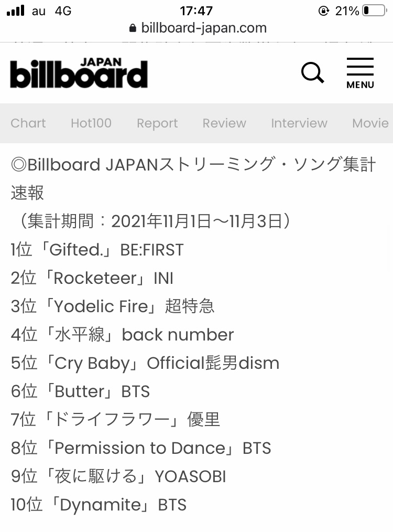Select the Movie tab
The height and width of the screenshot is (532, 393).
[370, 123]
